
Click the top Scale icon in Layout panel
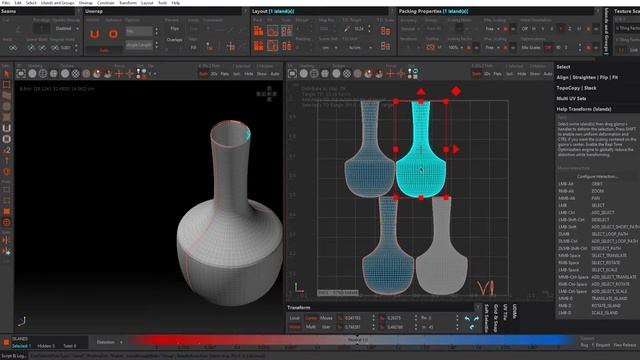tap(287, 31)
